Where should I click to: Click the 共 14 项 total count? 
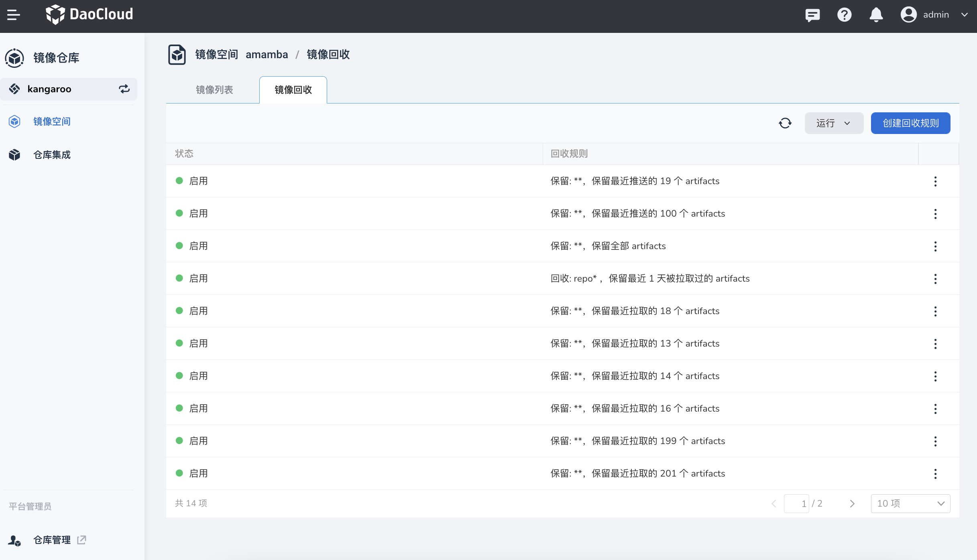click(x=191, y=503)
